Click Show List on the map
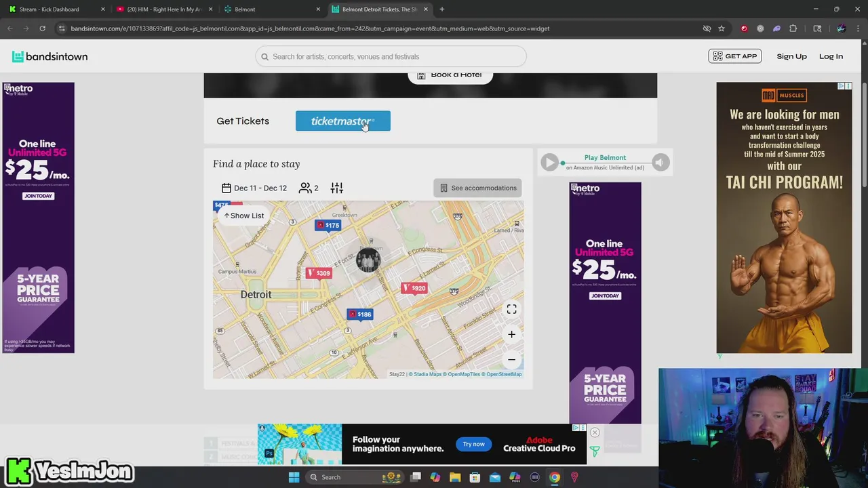868x488 pixels. pyautogui.click(x=244, y=216)
